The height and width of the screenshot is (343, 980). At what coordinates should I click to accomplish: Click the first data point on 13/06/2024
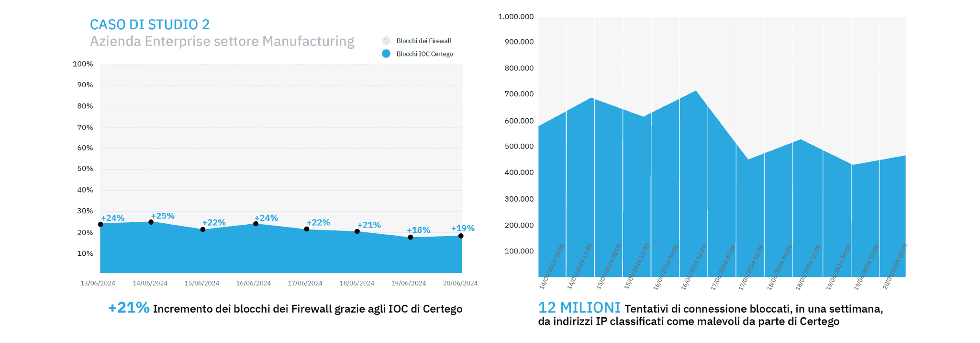pos(100,224)
